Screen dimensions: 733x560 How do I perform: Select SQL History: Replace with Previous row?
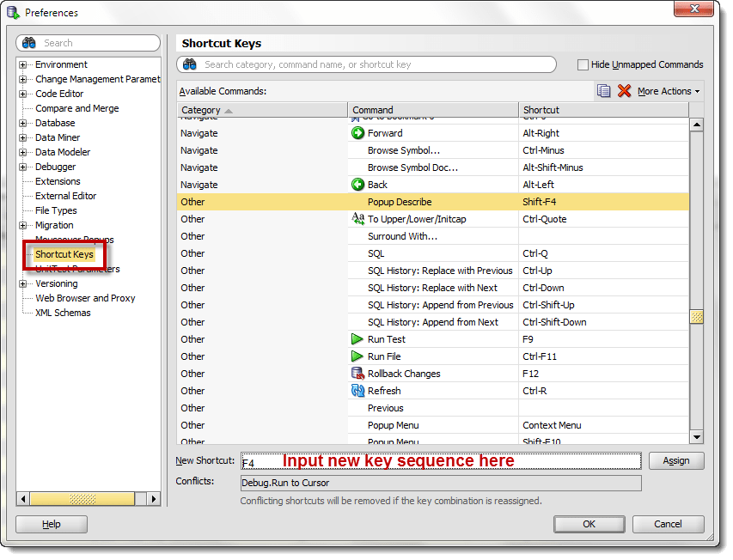click(432, 271)
